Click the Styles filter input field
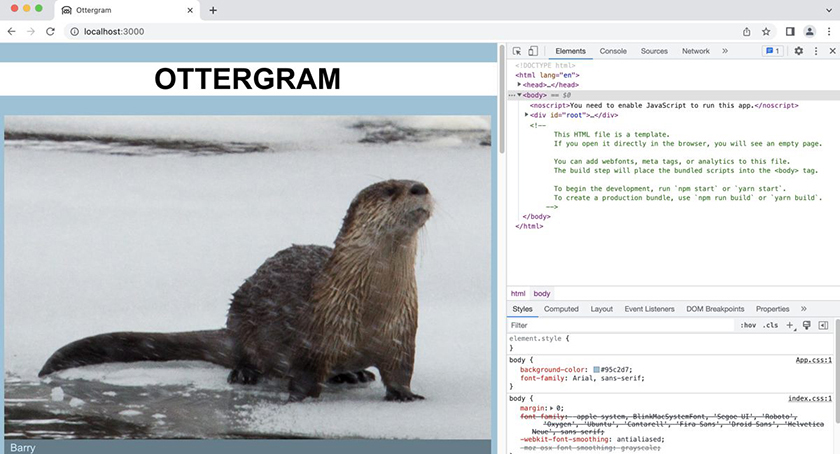The image size is (840, 454). [620, 325]
